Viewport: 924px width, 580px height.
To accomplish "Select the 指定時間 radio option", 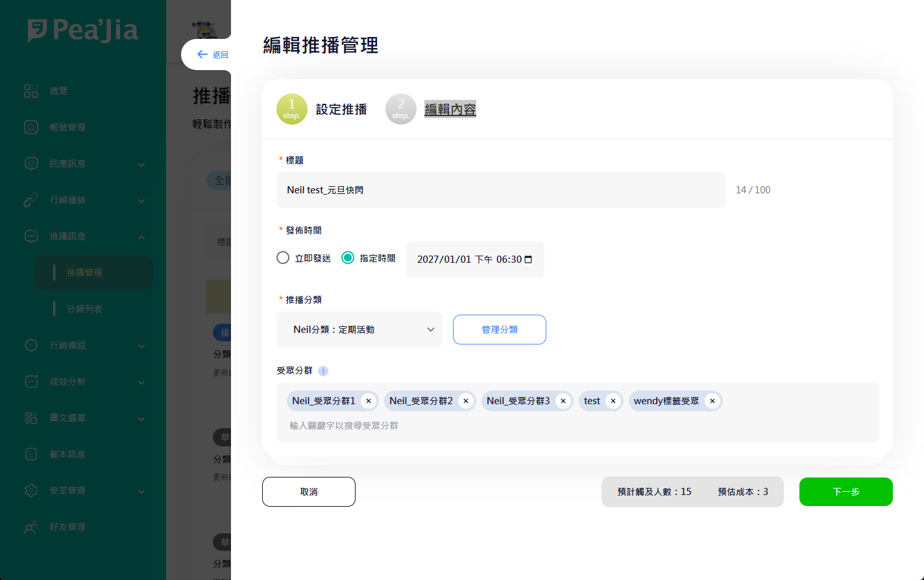I will tap(348, 258).
